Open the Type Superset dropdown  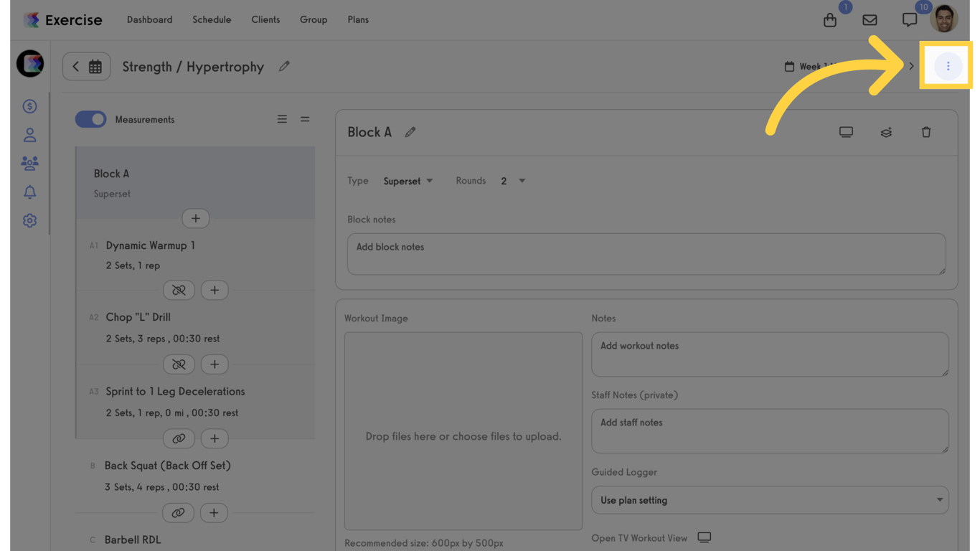point(407,181)
